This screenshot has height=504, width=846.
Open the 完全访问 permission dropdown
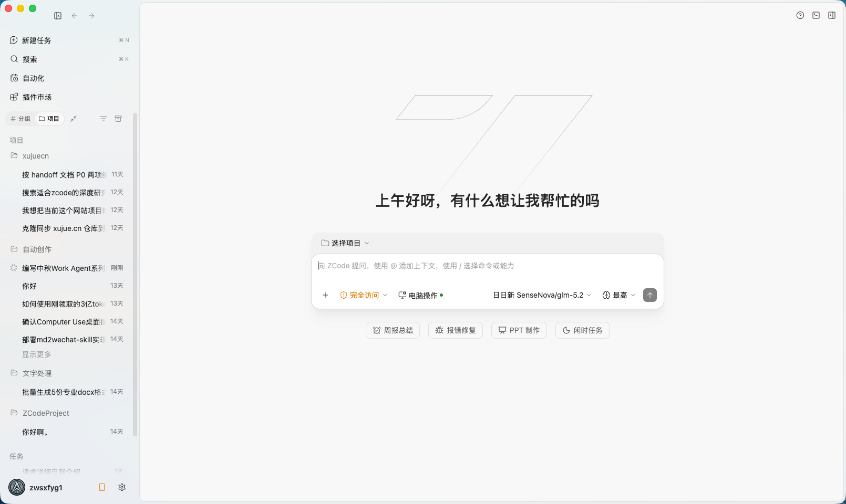[x=364, y=295]
